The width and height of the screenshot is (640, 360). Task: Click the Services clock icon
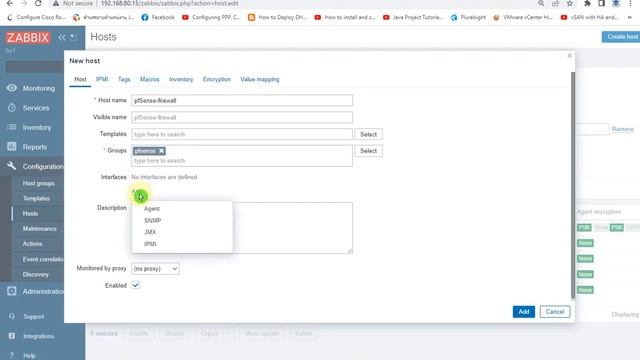(12, 108)
